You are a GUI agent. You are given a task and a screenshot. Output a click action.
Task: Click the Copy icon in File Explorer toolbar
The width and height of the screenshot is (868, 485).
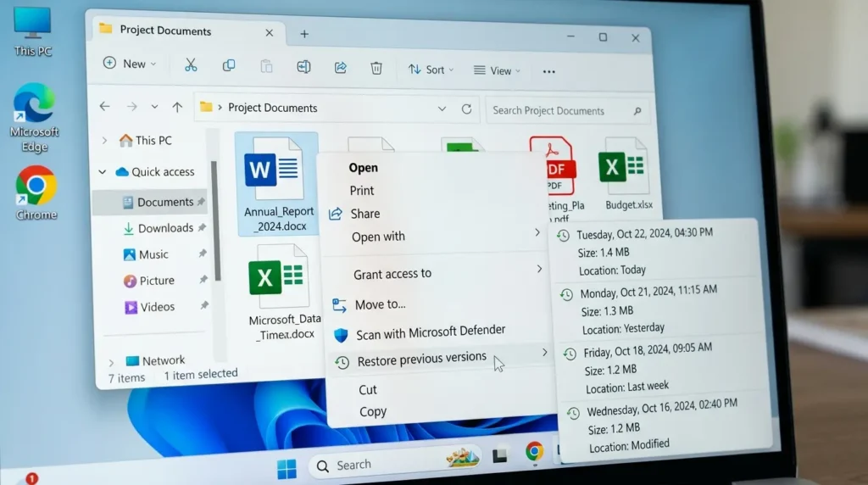229,66
